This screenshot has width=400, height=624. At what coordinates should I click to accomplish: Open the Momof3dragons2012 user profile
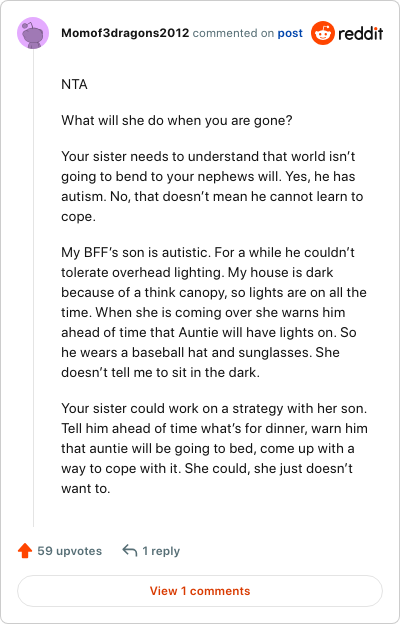click(x=125, y=33)
